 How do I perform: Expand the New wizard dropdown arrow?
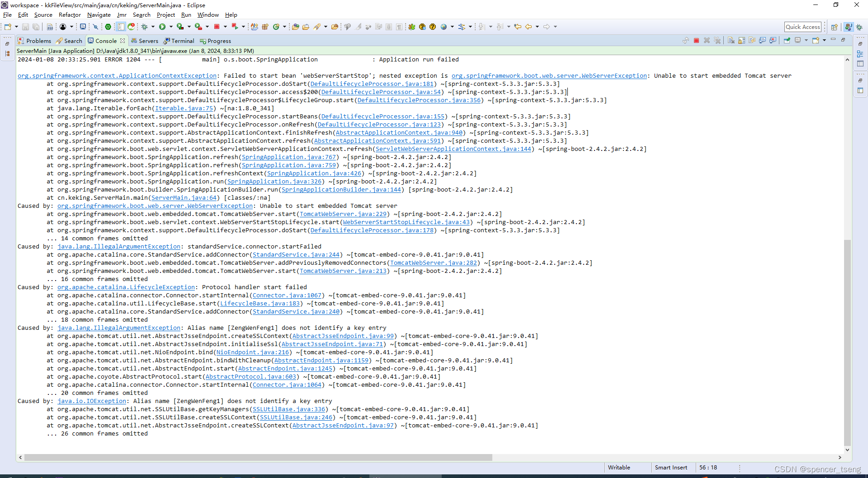click(16, 27)
